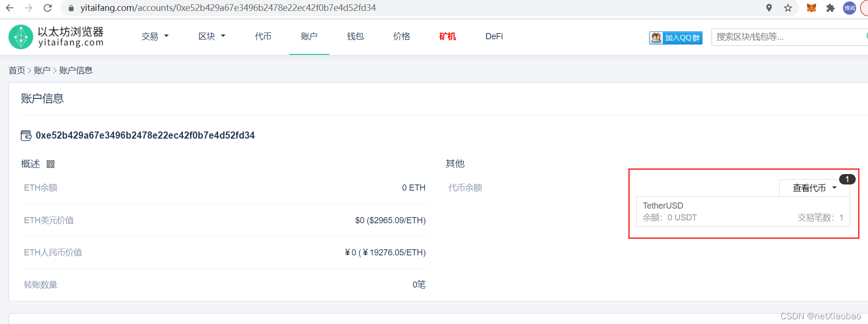Click the ¥0 (¥19276.05/ETH) value

[x=385, y=253]
